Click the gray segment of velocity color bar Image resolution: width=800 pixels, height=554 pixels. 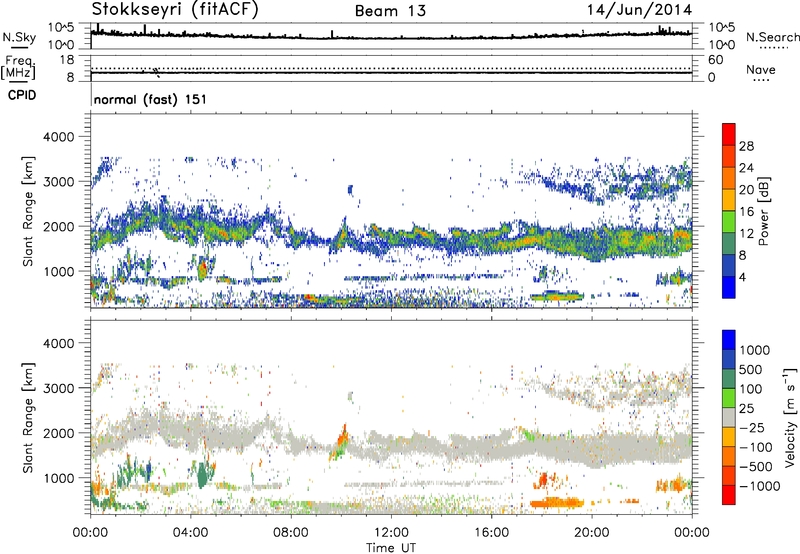pos(729,417)
